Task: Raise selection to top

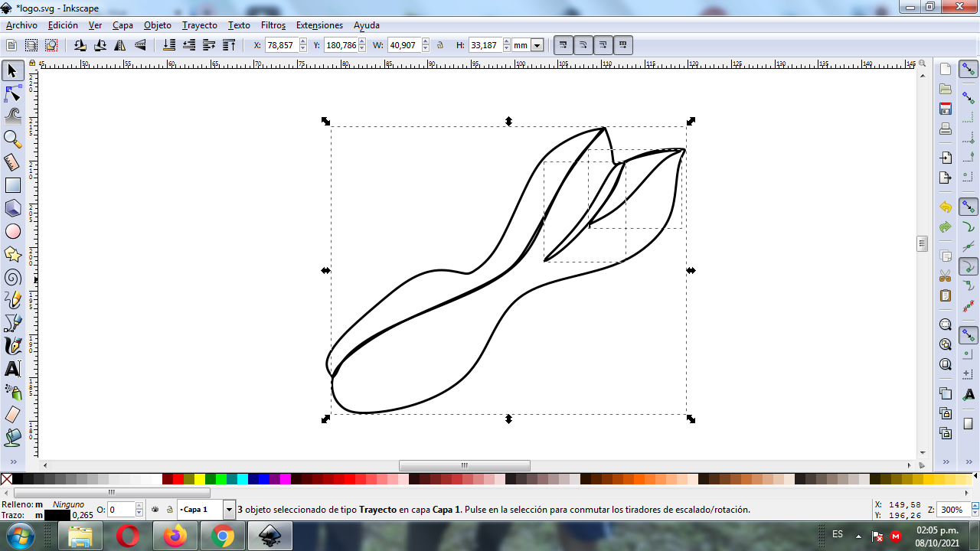Action: tap(229, 46)
